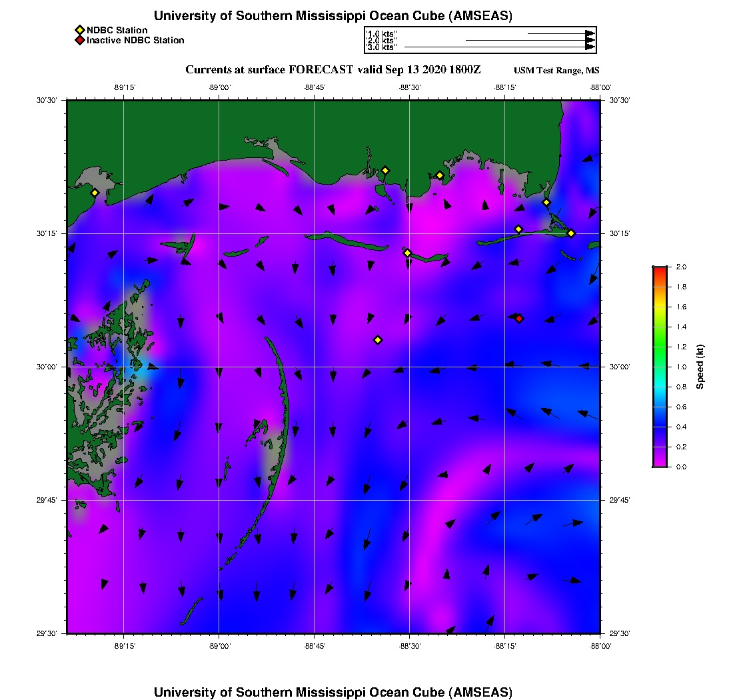
Task: Click the red Inactive NDBC Station legend diamond
Action: (x=79, y=40)
